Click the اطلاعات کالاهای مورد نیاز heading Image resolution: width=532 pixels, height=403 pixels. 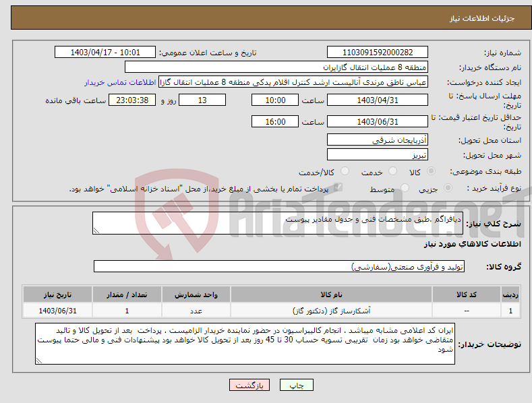[472, 244]
